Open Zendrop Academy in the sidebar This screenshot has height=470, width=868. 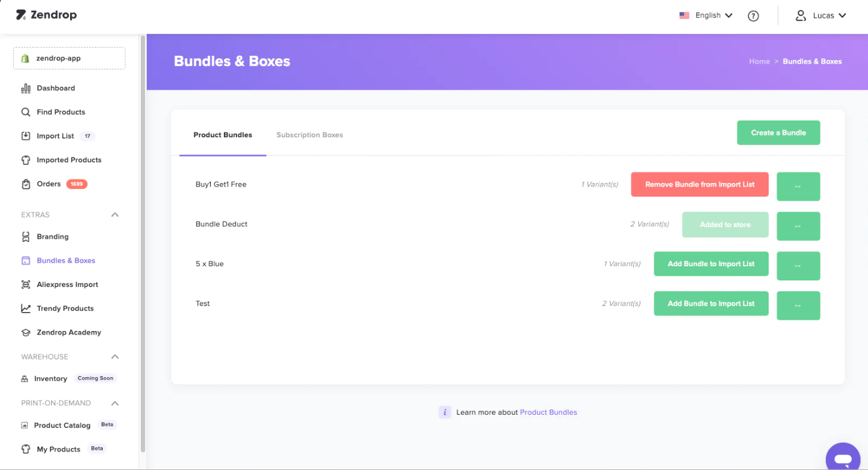coord(69,332)
